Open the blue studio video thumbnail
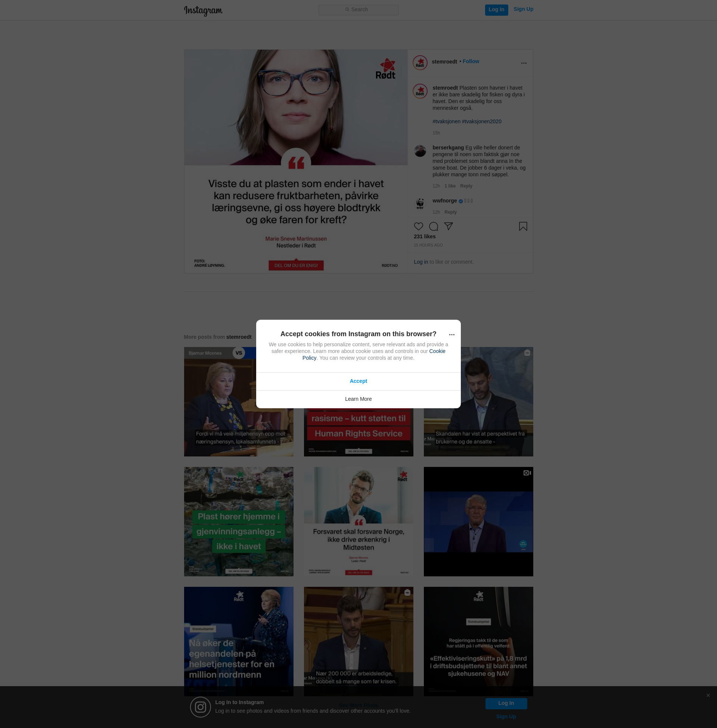717x728 pixels. coord(478,521)
